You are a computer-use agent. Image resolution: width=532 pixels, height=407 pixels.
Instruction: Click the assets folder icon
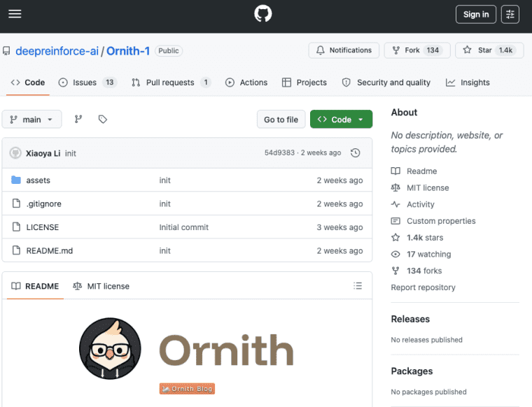point(16,180)
